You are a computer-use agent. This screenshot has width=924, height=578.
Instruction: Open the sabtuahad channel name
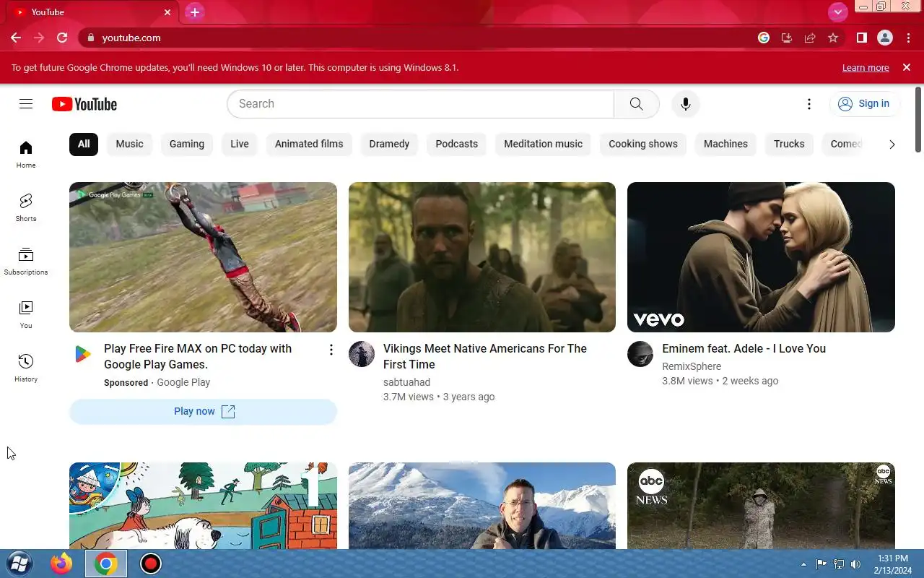pos(406,382)
